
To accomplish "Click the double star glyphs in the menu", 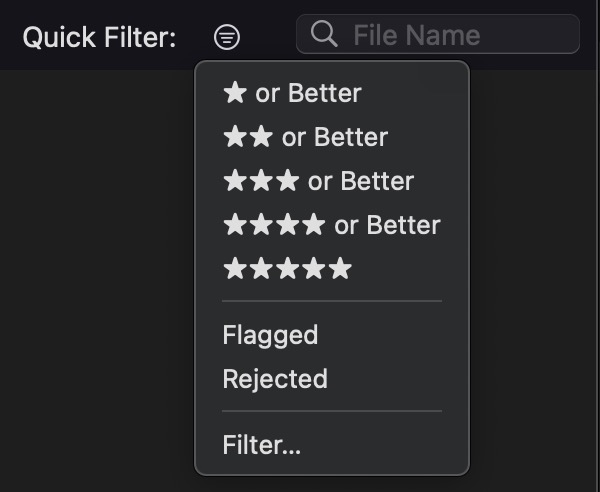I will click(248, 137).
